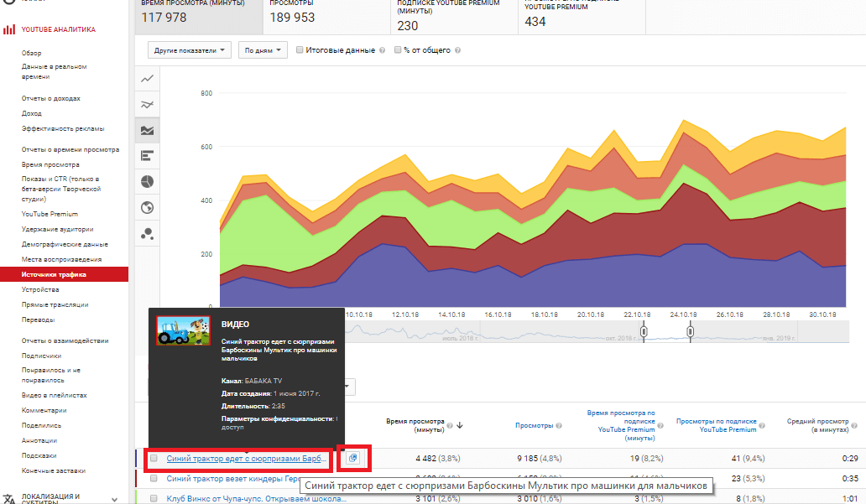Open the YouTube Analytics home icon in sidebar
The image size is (866, 504).
point(9,30)
